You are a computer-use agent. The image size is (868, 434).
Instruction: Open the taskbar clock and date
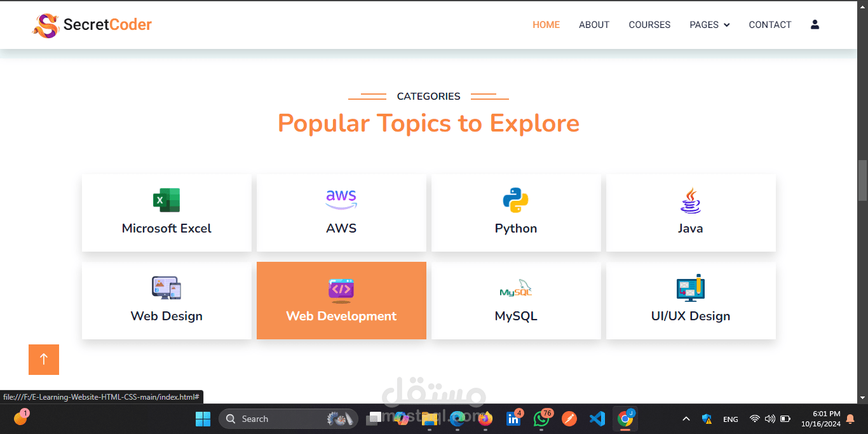tap(821, 419)
